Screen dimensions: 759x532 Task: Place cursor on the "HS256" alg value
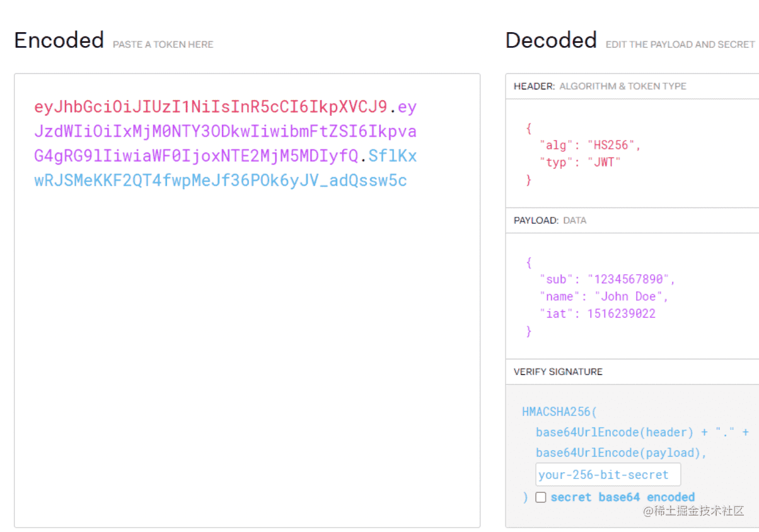pyautogui.click(x=611, y=145)
